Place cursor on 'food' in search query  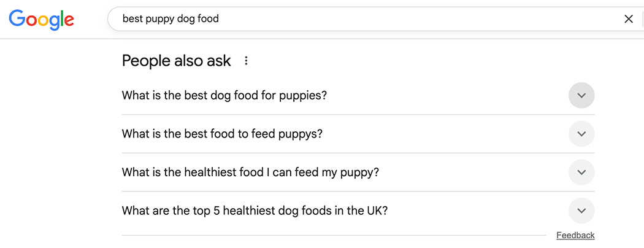[x=208, y=19]
